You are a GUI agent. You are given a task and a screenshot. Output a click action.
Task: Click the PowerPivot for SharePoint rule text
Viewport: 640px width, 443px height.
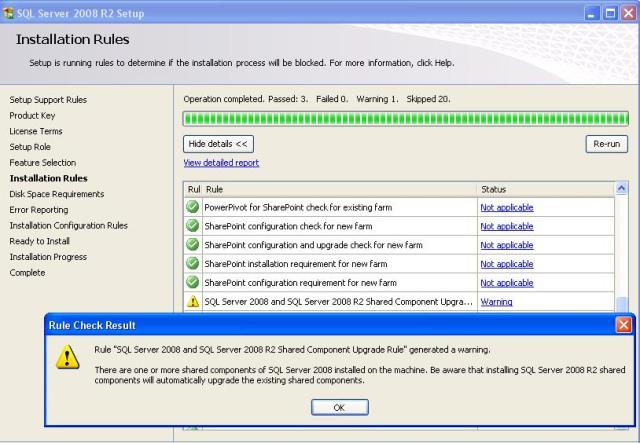coord(298,207)
